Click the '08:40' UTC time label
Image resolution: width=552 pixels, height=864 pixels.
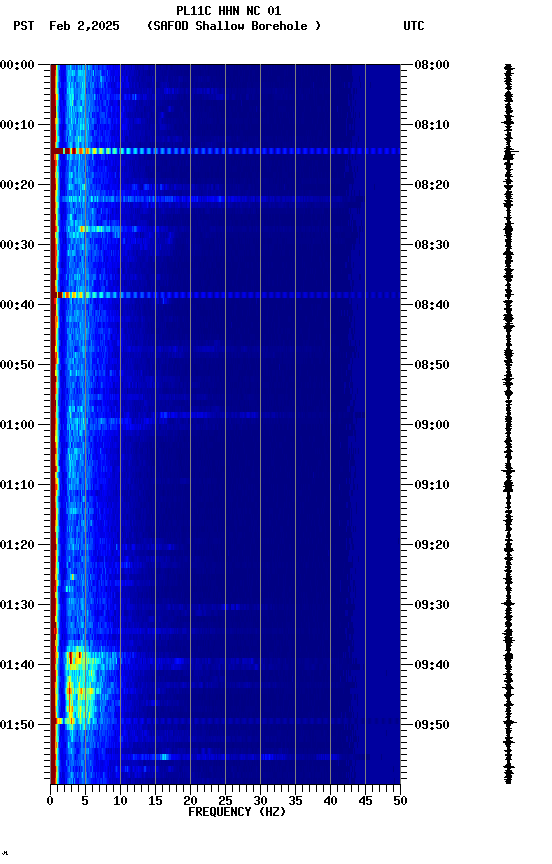[432, 305]
